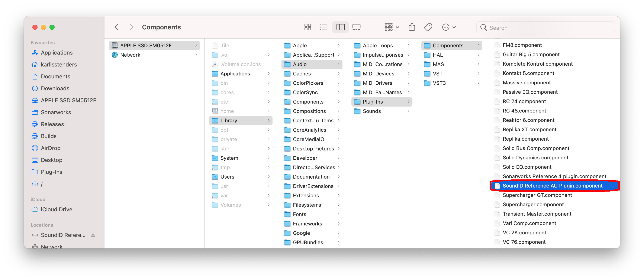Switch to column view
The image size is (644, 280).
340,27
